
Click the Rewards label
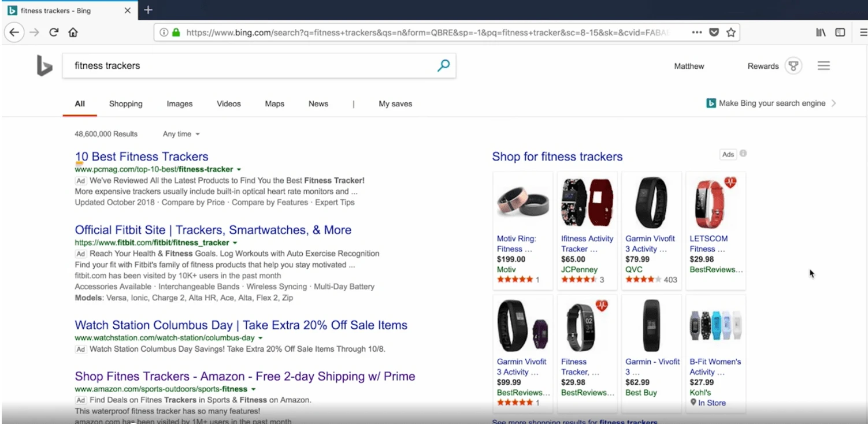point(763,66)
